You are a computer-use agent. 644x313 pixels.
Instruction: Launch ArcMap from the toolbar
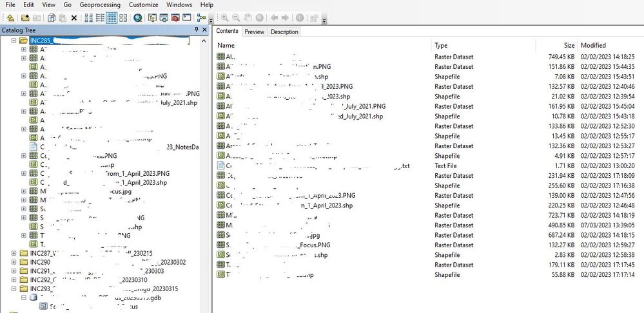(x=137, y=17)
